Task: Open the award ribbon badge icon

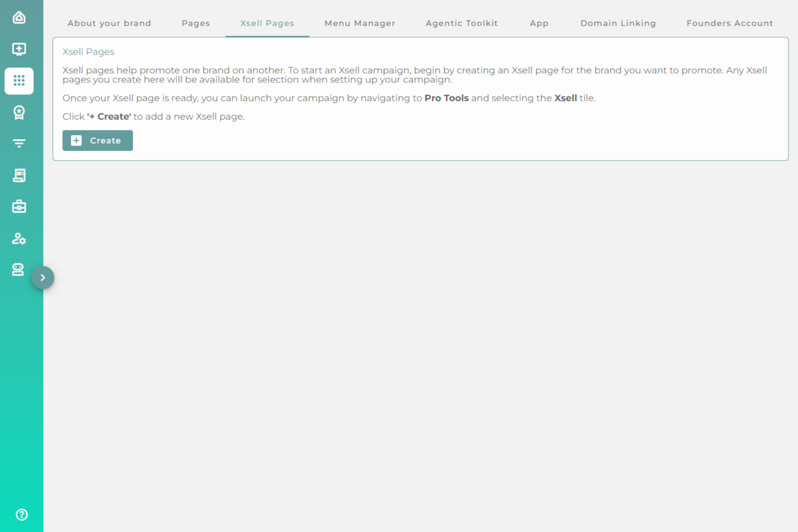Action: (19, 112)
